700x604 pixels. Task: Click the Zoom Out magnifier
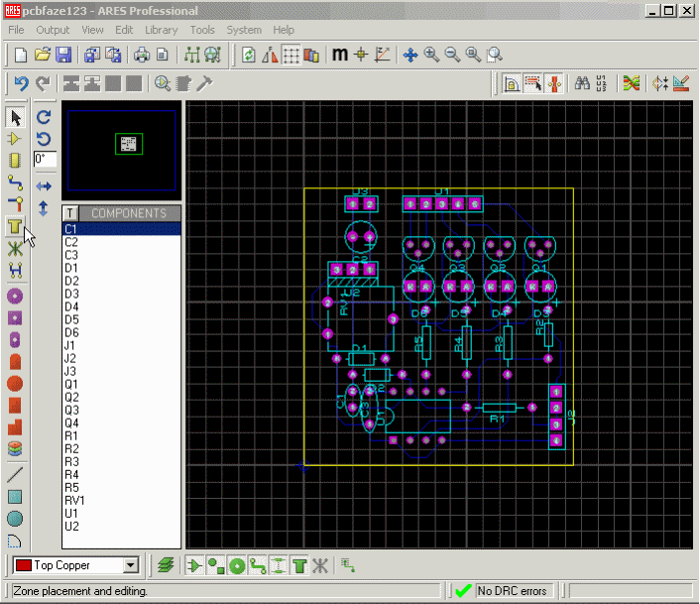tap(453, 55)
